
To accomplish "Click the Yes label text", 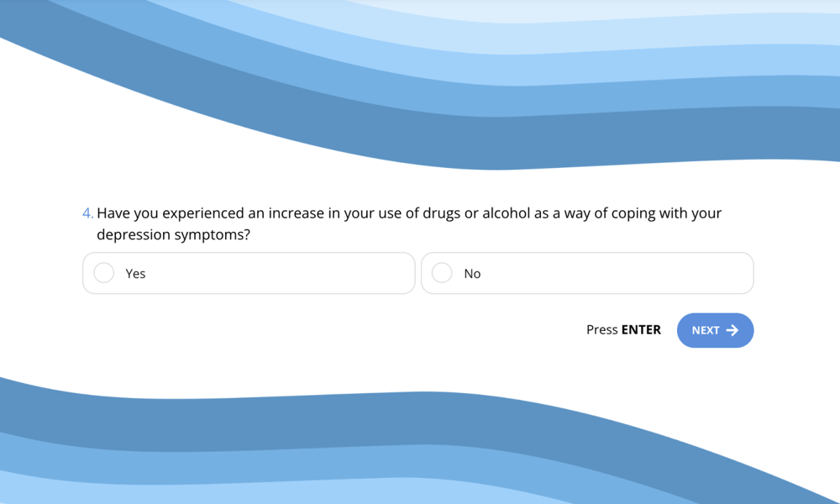I will 135,273.
